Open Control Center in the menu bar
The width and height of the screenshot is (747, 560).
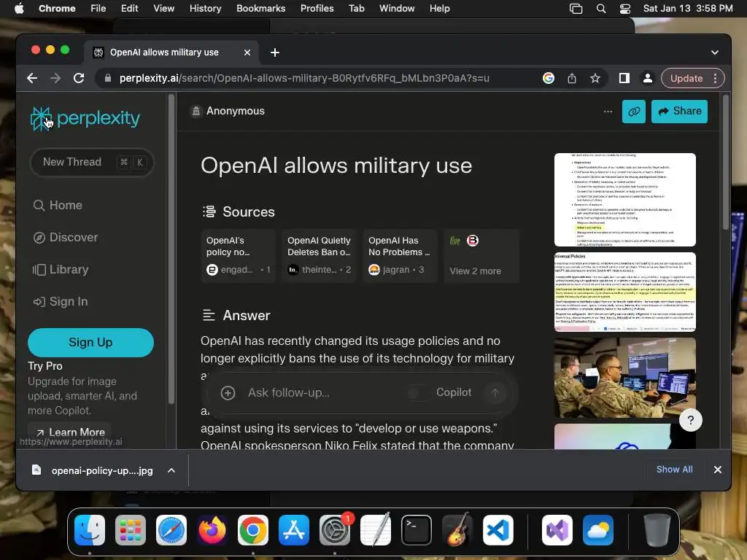pyautogui.click(x=625, y=9)
